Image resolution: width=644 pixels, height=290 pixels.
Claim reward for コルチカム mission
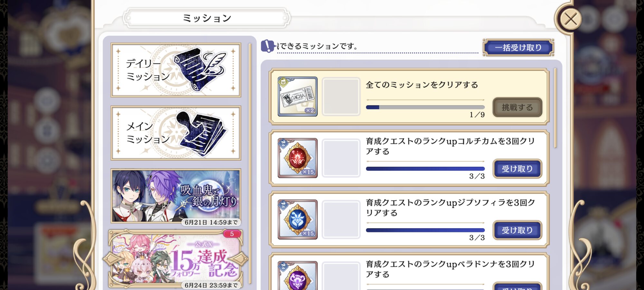517,169
